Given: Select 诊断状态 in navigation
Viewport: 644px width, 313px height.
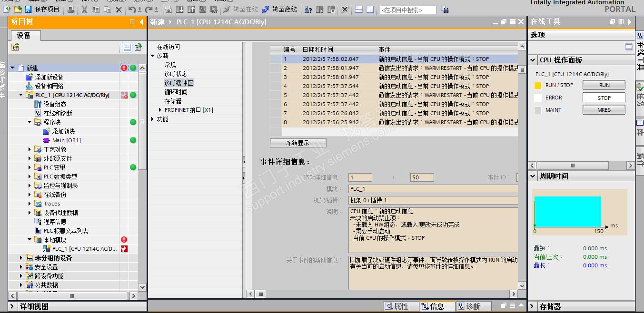Looking at the screenshot, I should coord(176,74).
